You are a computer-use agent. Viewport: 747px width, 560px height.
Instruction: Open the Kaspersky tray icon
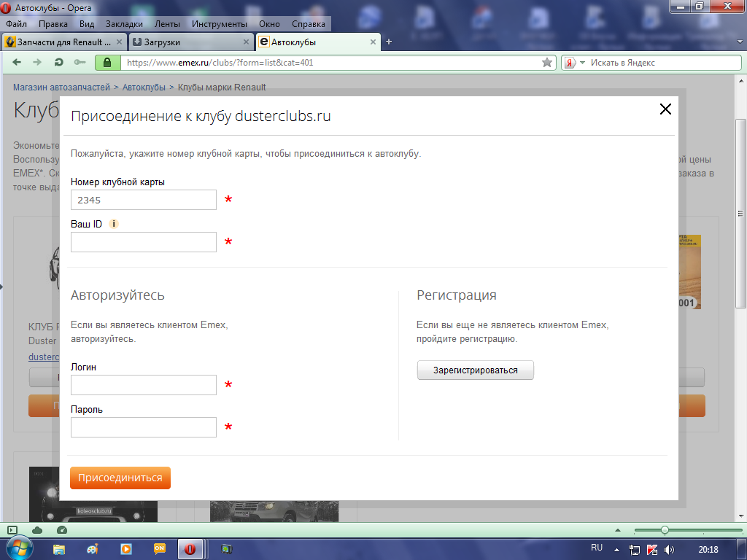click(x=652, y=550)
